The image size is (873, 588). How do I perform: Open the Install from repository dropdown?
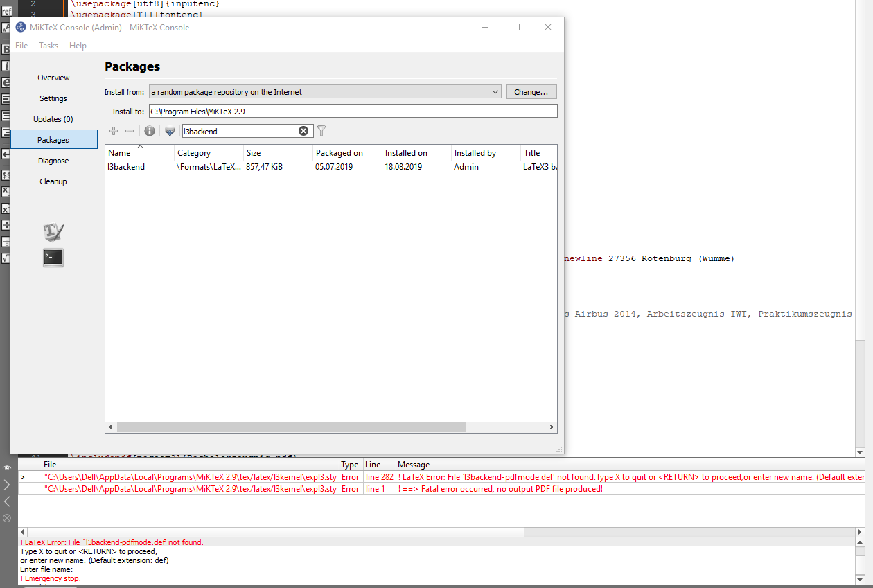pos(325,91)
